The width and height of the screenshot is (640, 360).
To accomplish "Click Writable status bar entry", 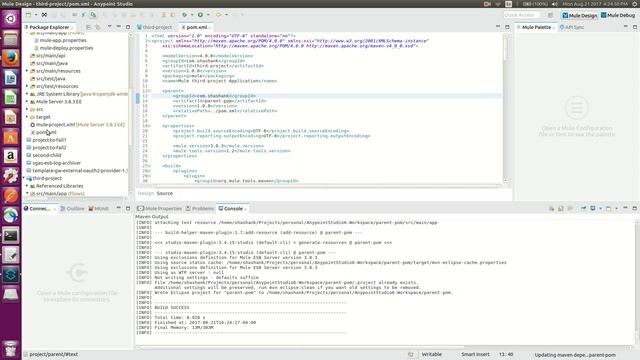I will 431,354.
